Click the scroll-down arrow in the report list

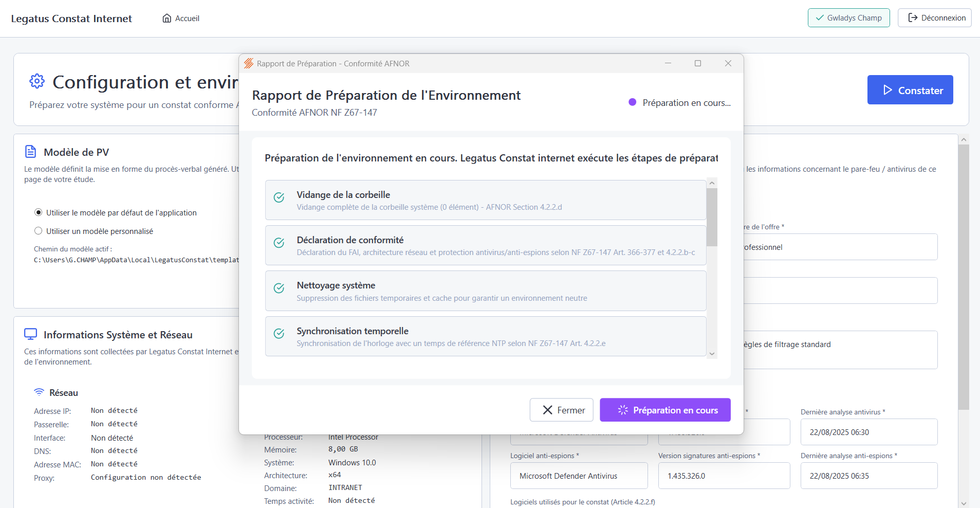tap(712, 353)
